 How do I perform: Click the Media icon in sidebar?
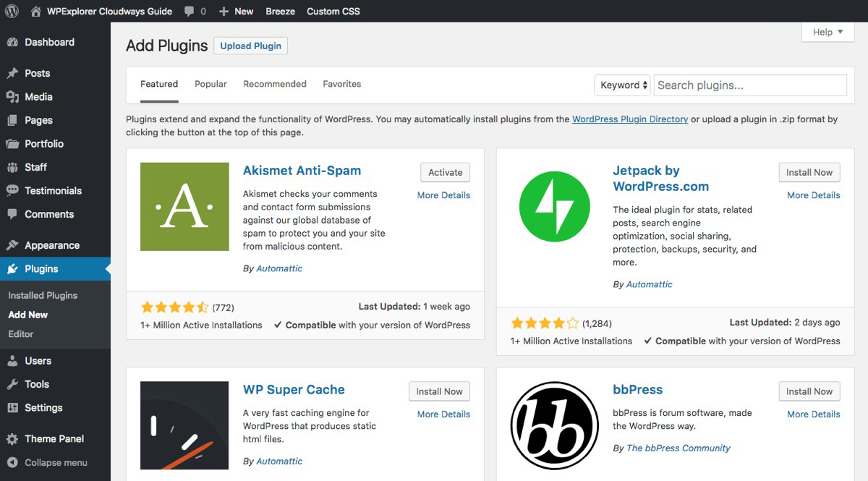point(12,97)
